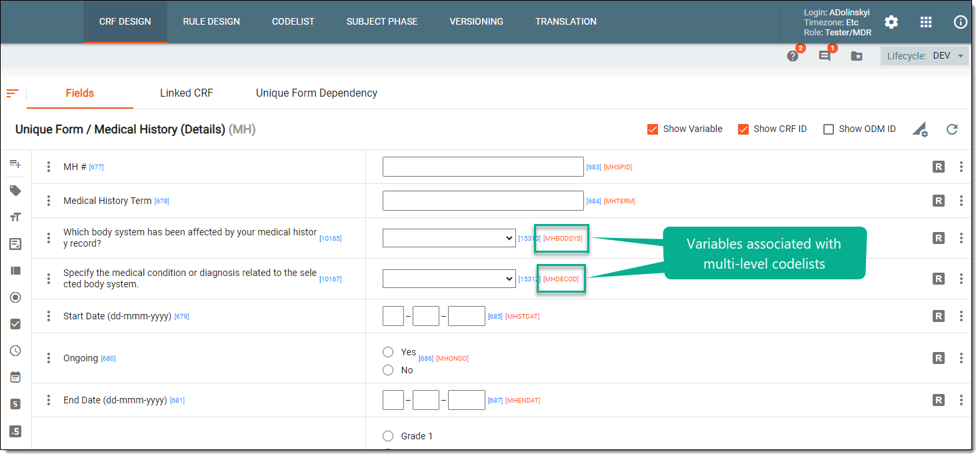This screenshot has height=458, width=980.
Task: Select the column layout tool
Action: pyautogui.click(x=15, y=271)
